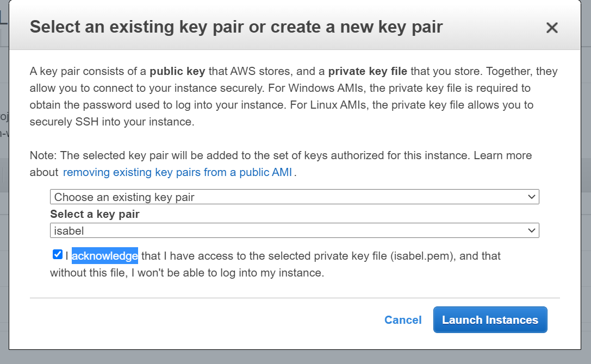Click the X icon in the dialog header
591x364 pixels.
[x=552, y=27]
